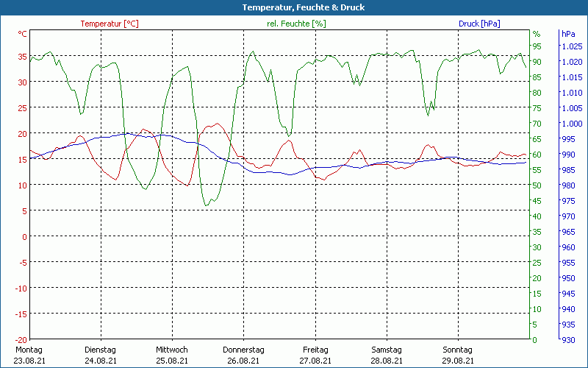Click the 'Mittwoch' day label
This screenshot has width=588, height=368.
172,350
